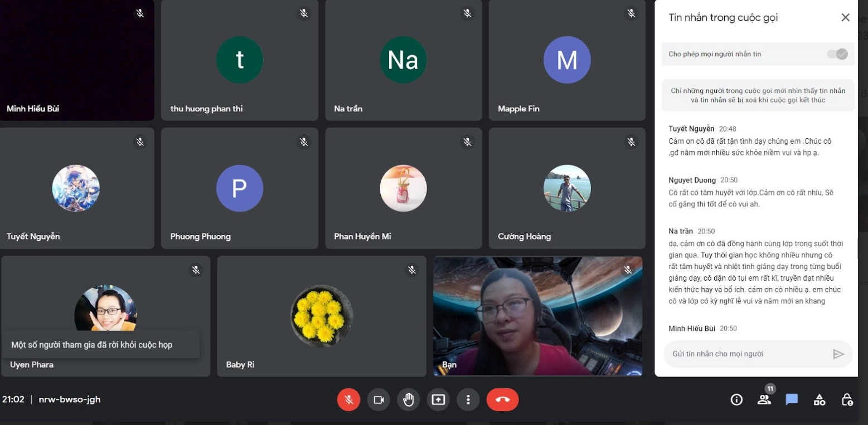Click chat sender name Na trần
This screenshot has height=425, width=868.
coord(681,231)
